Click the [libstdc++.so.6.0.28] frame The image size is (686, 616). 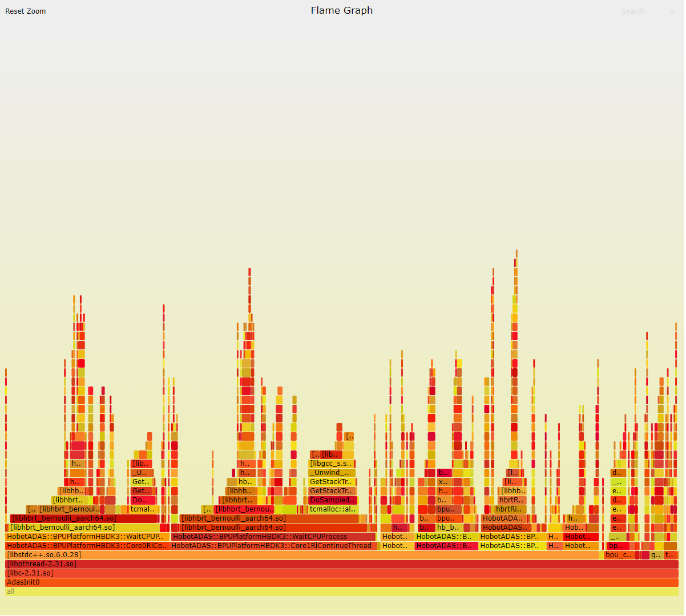coord(301,555)
